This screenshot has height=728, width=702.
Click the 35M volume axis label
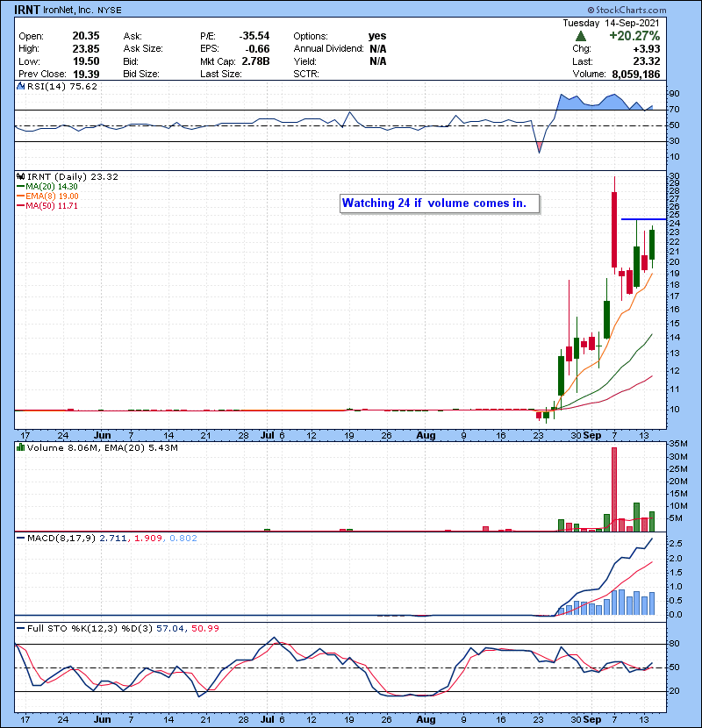tap(677, 444)
